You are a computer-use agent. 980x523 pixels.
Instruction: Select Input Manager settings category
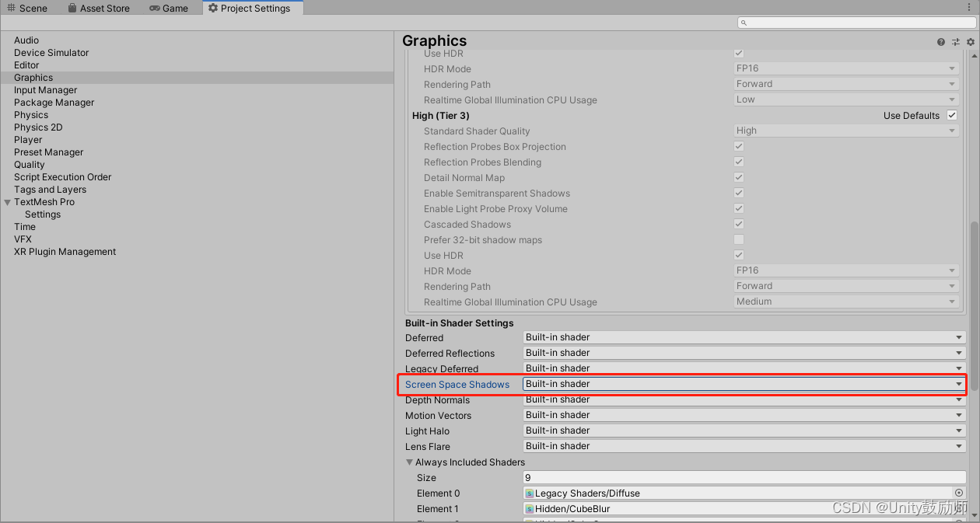coord(46,90)
